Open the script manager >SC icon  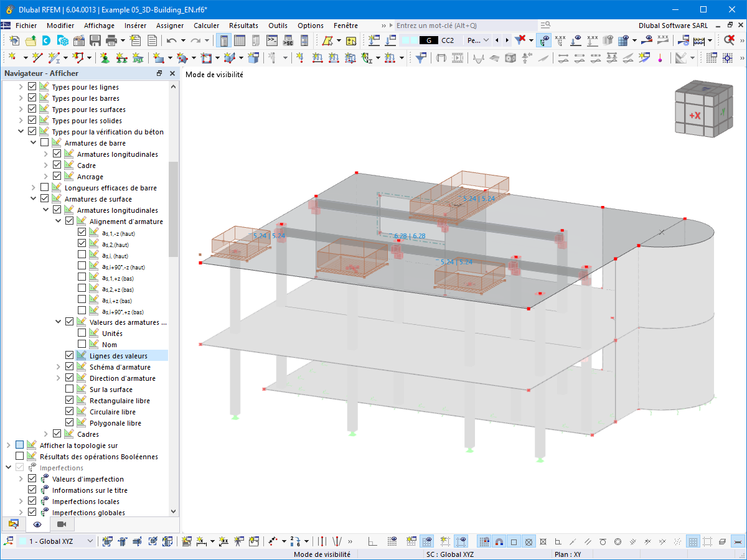click(288, 40)
